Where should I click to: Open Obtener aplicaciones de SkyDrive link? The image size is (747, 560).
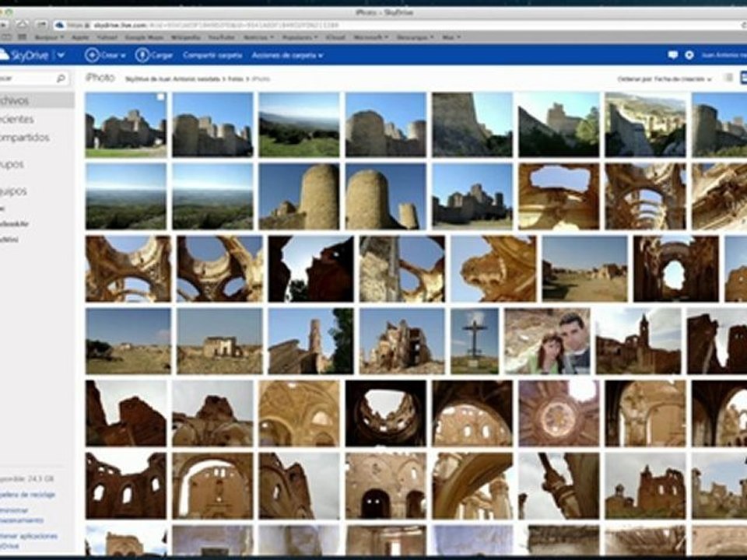click(x=29, y=541)
